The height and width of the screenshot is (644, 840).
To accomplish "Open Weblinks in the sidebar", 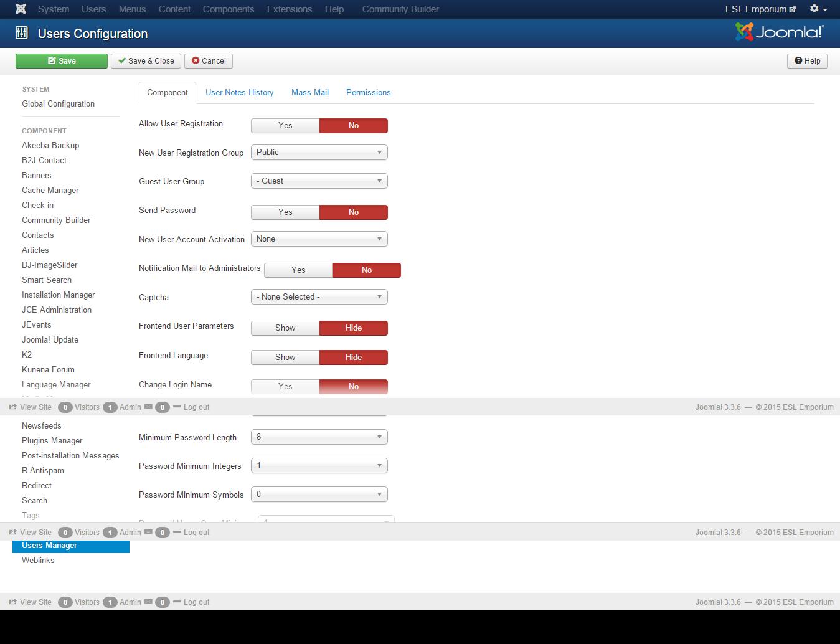I will 38,561.
